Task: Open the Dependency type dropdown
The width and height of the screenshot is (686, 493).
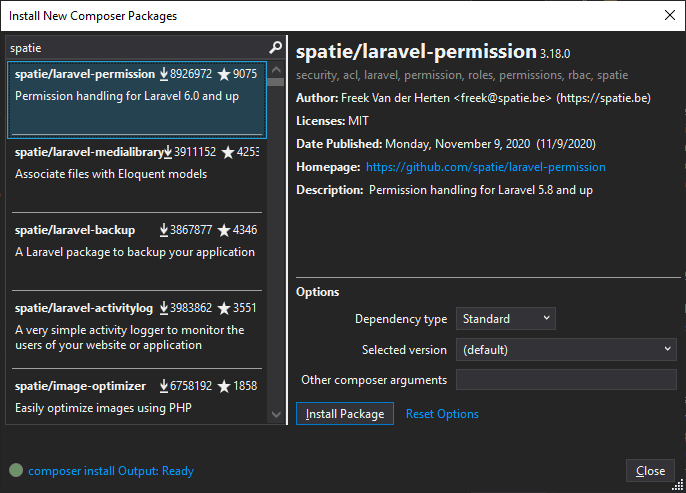Action: (x=506, y=318)
